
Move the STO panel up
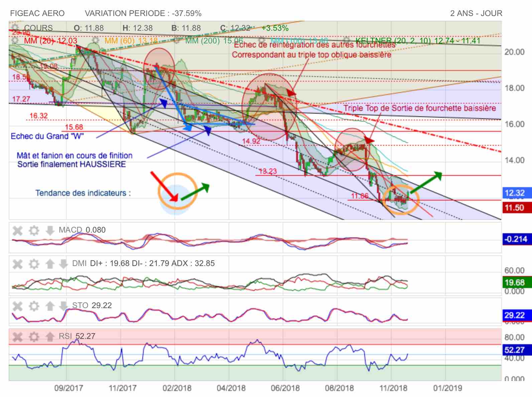pos(50,306)
